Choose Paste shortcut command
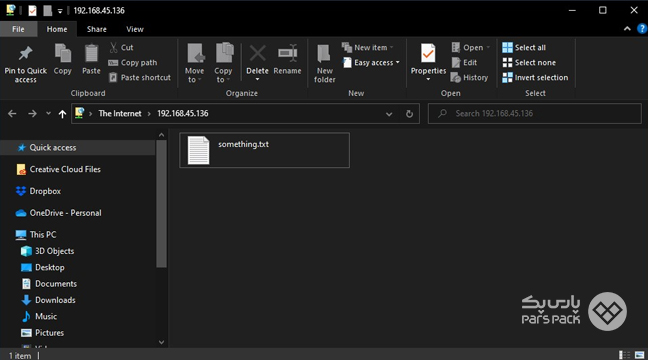 click(140, 78)
